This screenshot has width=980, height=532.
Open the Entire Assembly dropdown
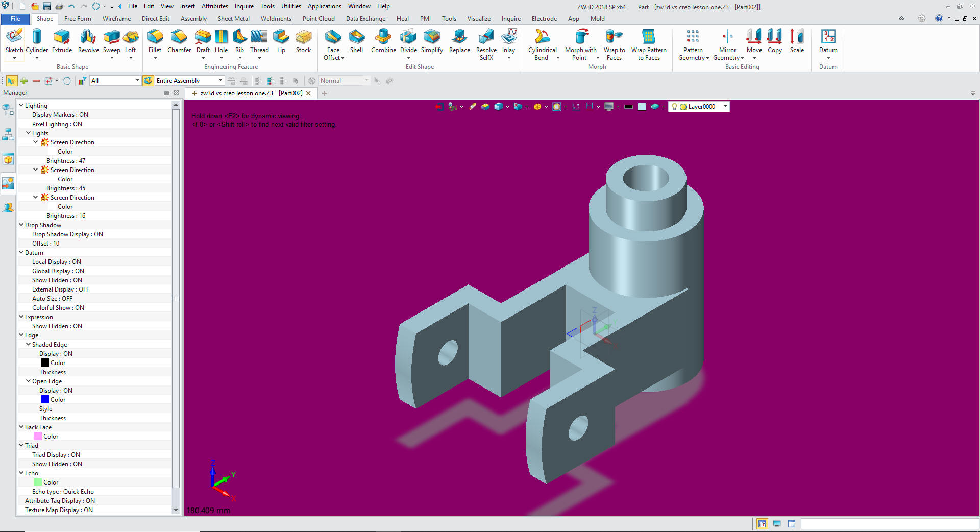click(x=220, y=81)
